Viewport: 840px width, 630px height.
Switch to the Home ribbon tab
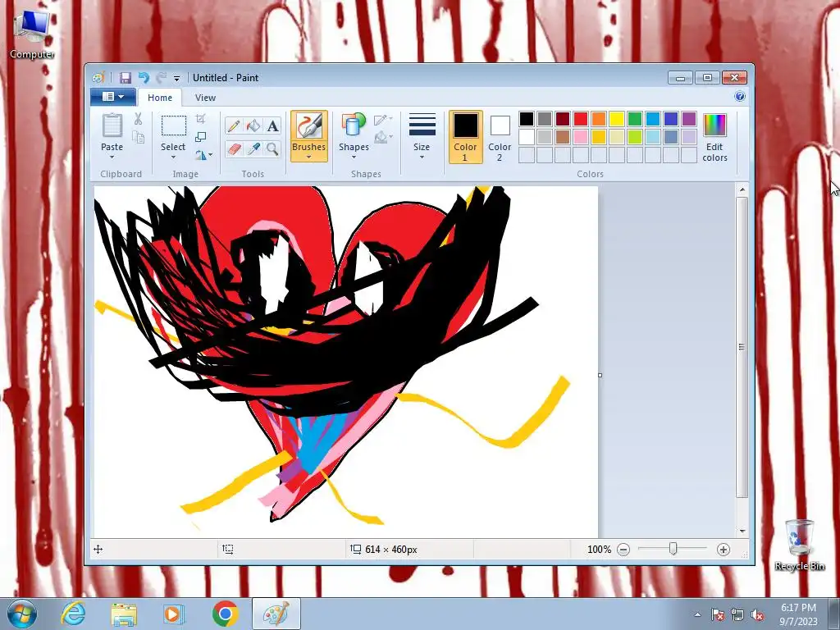point(160,98)
